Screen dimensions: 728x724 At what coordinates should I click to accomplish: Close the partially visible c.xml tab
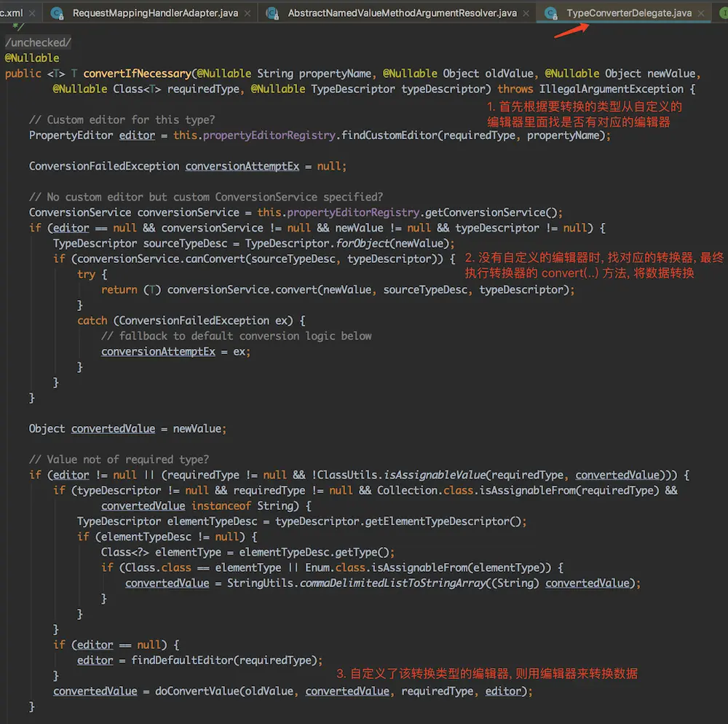point(34,13)
